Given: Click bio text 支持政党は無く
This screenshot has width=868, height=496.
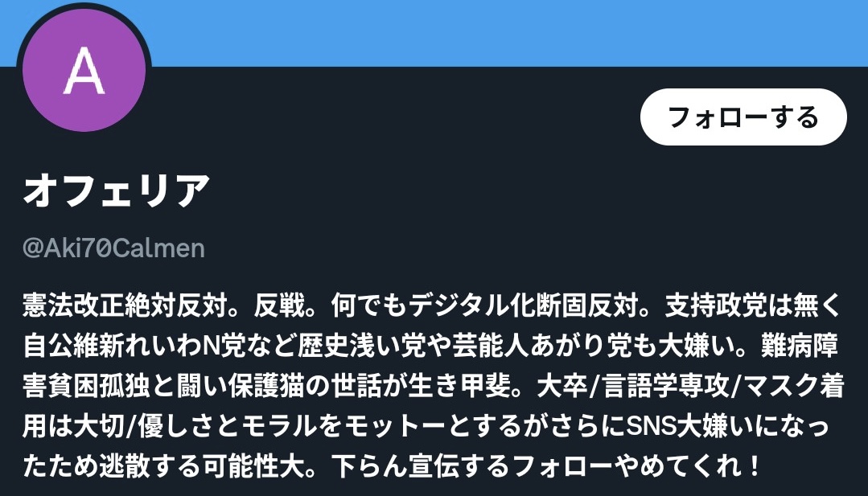Looking at the screenshot, I should [753, 305].
